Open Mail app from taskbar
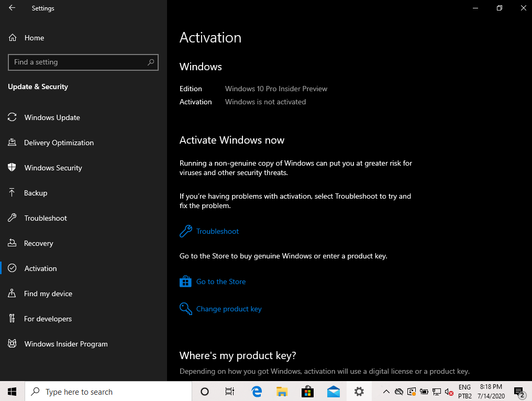Screen dimensions: 532x401 pyautogui.click(x=334, y=392)
